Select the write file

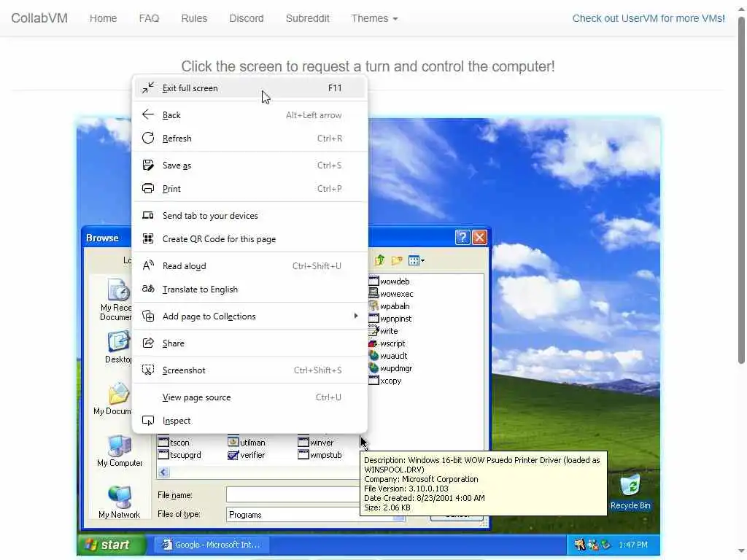click(x=383, y=331)
